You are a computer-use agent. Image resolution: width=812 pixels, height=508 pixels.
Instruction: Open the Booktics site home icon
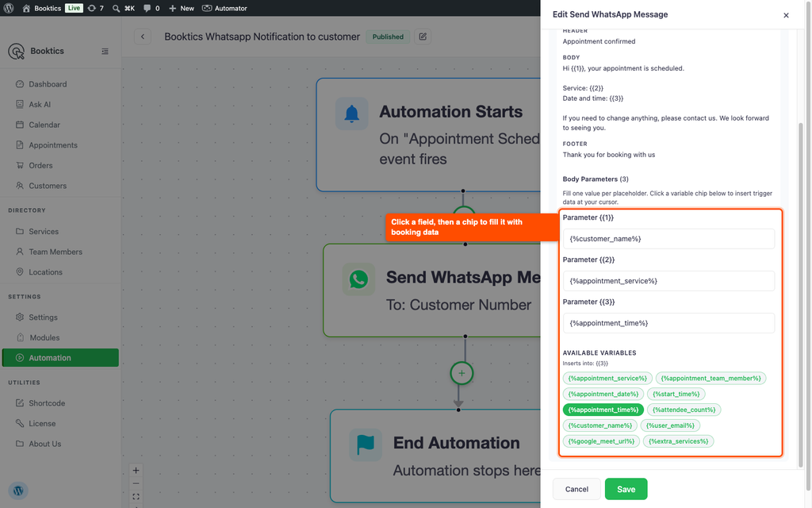click(x=26, y=8)
